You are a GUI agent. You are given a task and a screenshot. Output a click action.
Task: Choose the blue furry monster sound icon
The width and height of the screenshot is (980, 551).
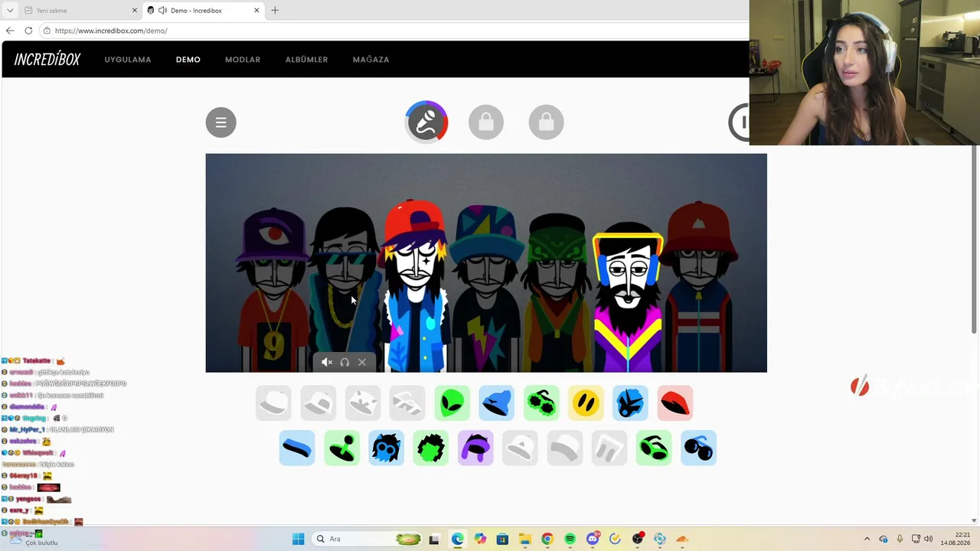pos(386,448)
